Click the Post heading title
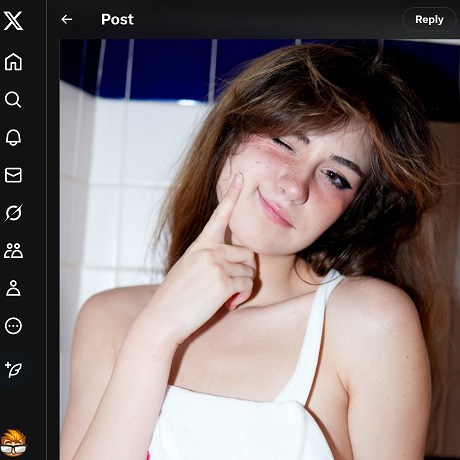 tap(117, 19)
